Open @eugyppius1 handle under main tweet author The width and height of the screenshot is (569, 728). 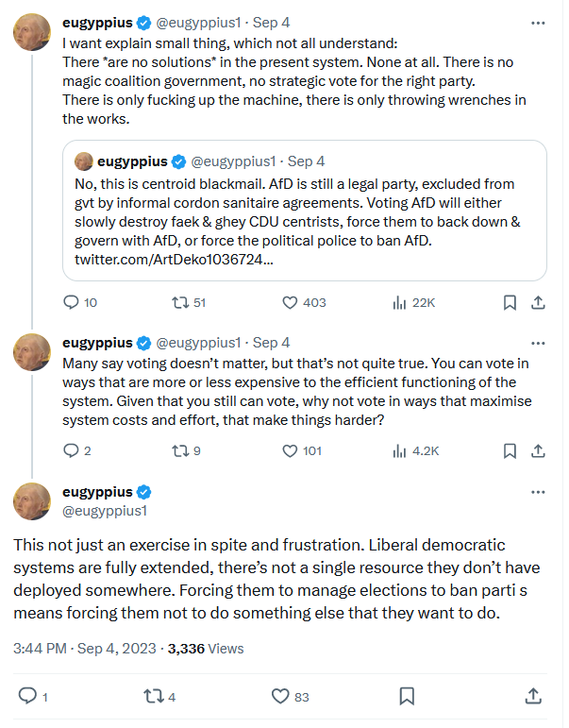click(x=105, y=511)
